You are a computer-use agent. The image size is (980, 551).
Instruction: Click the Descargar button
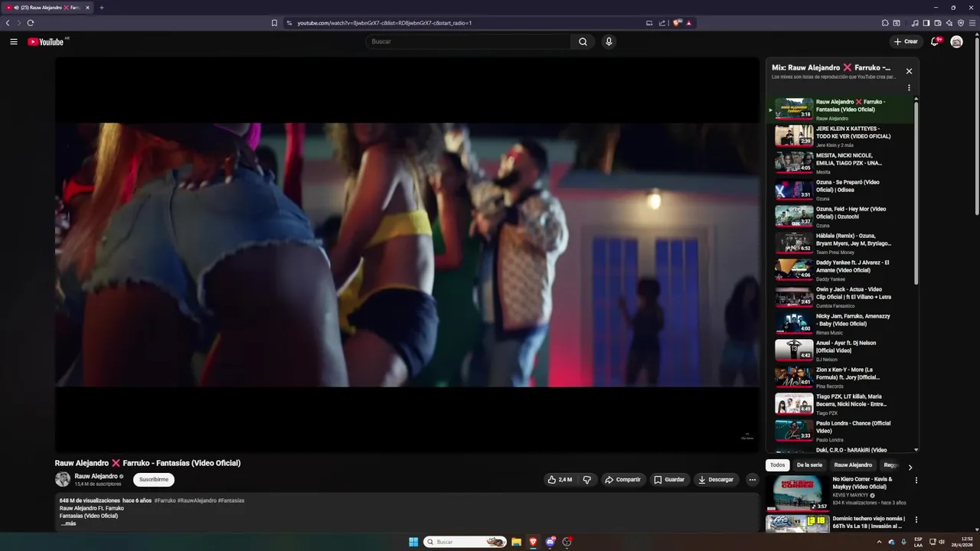pos(716,480)
